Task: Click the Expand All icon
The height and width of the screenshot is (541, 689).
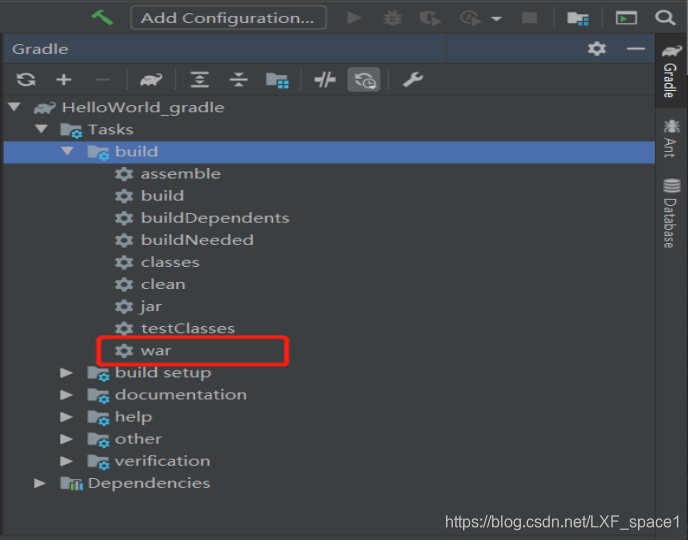Action: pyautogui.click(x=199, y=80)
